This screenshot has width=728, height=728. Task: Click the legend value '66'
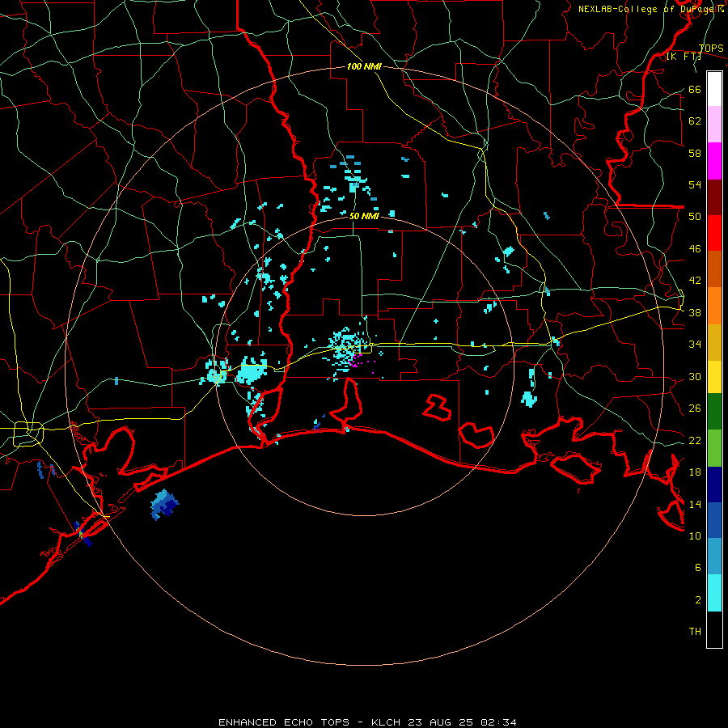(695, 90)
